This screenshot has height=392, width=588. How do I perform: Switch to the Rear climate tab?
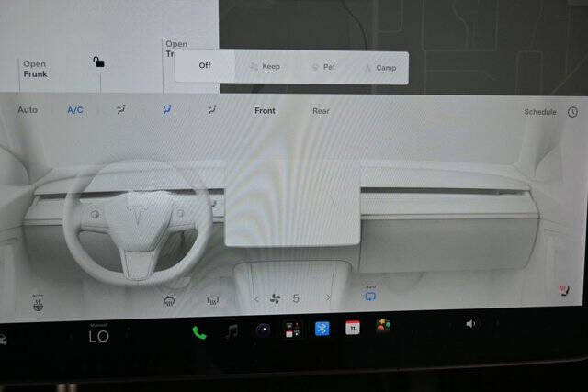tap(321, 111)
